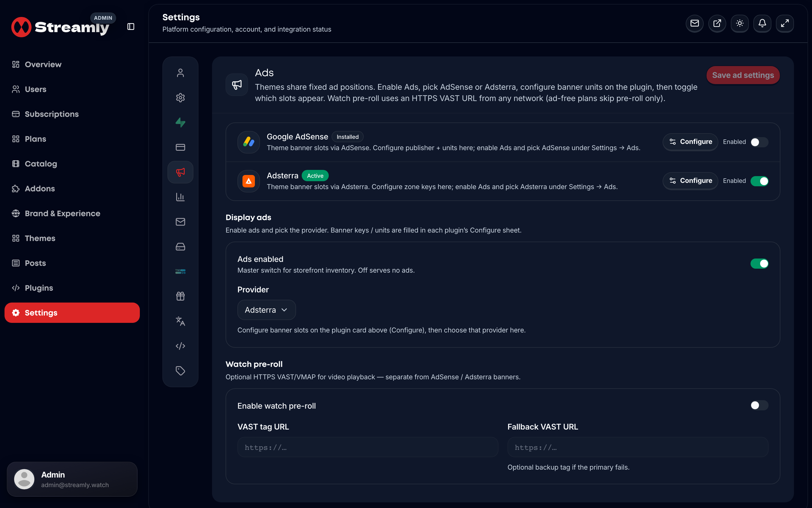
Task: Open the code brackets settings tab icon
Action: click(180, 346)
